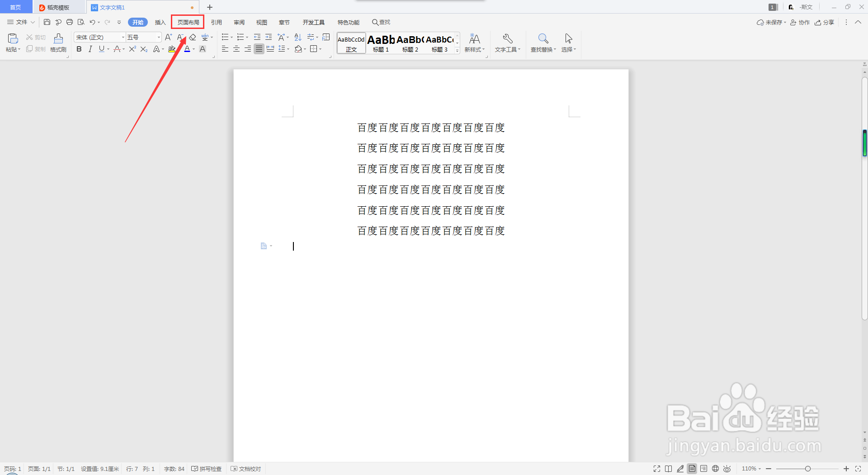Click the Paste clipboard icon

point(13,39)
